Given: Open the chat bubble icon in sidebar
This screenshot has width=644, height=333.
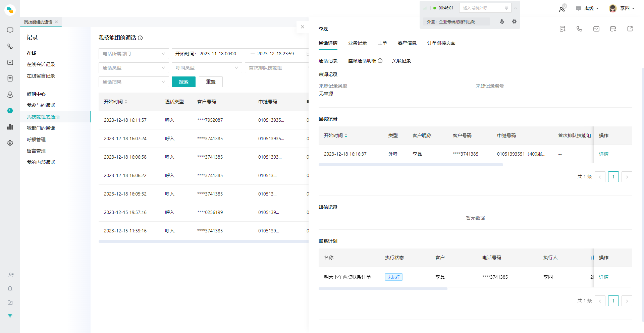Looking at the screenshot, I should 10,30.
